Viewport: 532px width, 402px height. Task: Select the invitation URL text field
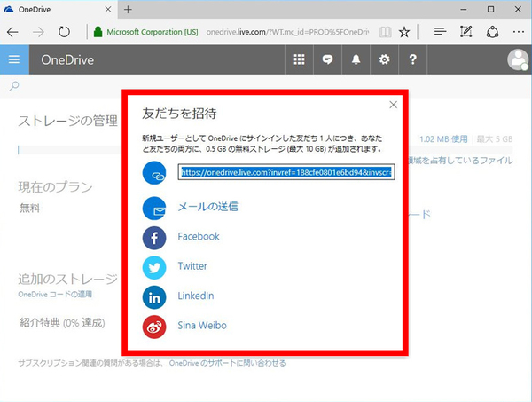286,172
